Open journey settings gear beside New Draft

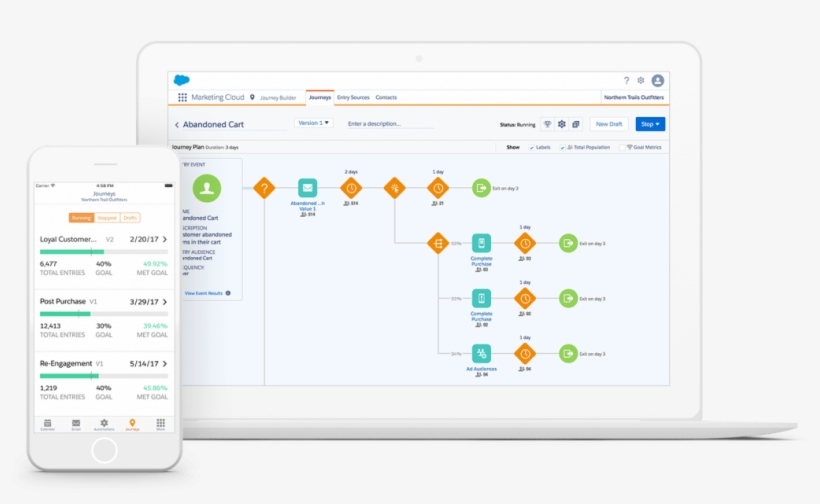click(x=562, y=124)
